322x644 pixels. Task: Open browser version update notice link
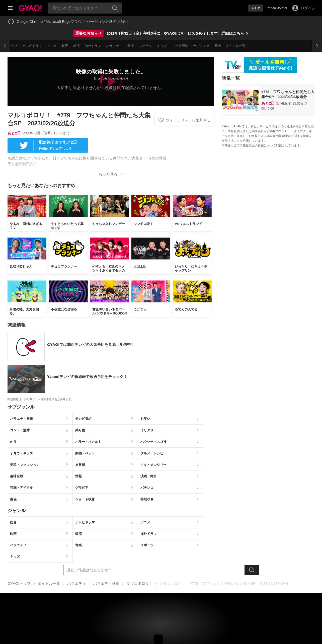click(x=72, y=22)
